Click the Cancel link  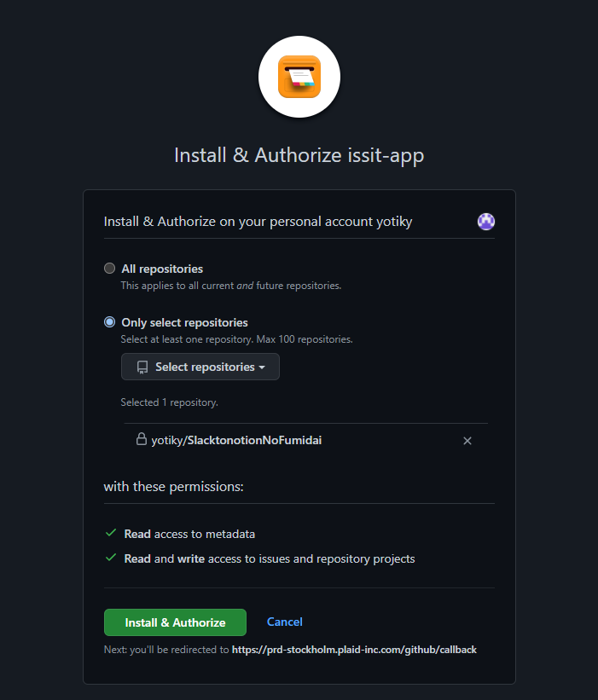(284, 622)
